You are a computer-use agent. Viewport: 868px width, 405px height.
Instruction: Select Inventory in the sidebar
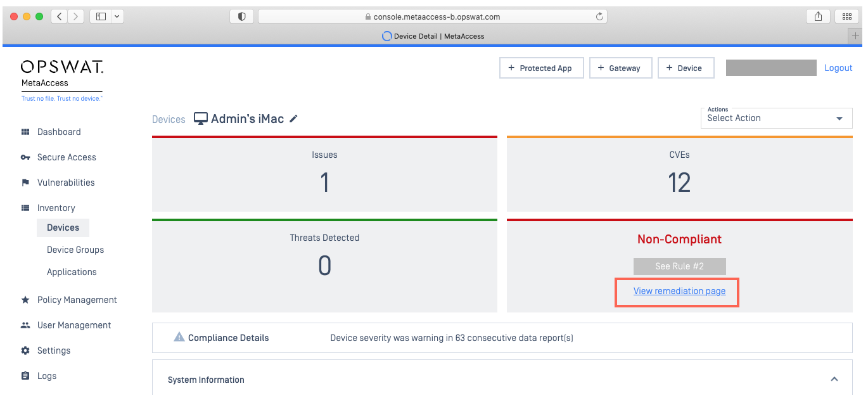[56, 208]
